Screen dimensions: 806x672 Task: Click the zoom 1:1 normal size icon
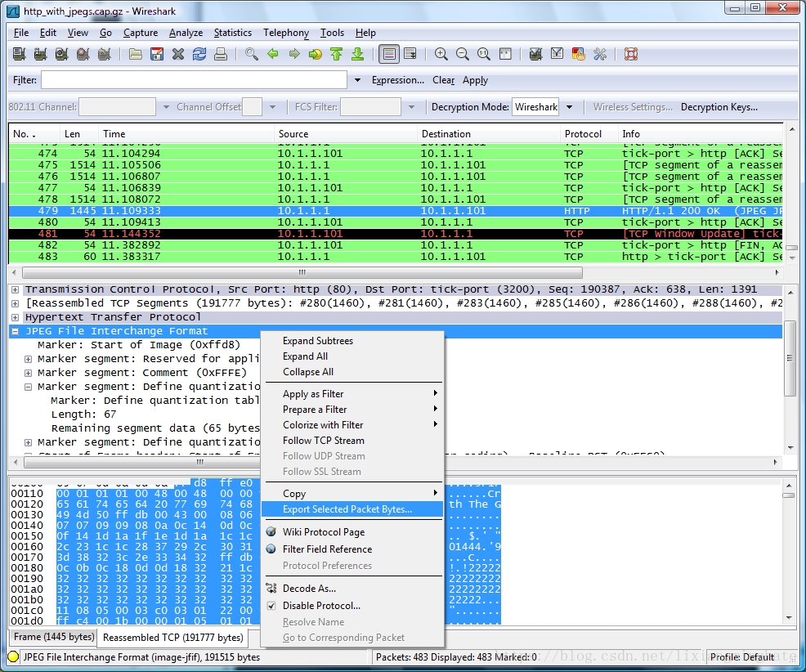[484, 54]
